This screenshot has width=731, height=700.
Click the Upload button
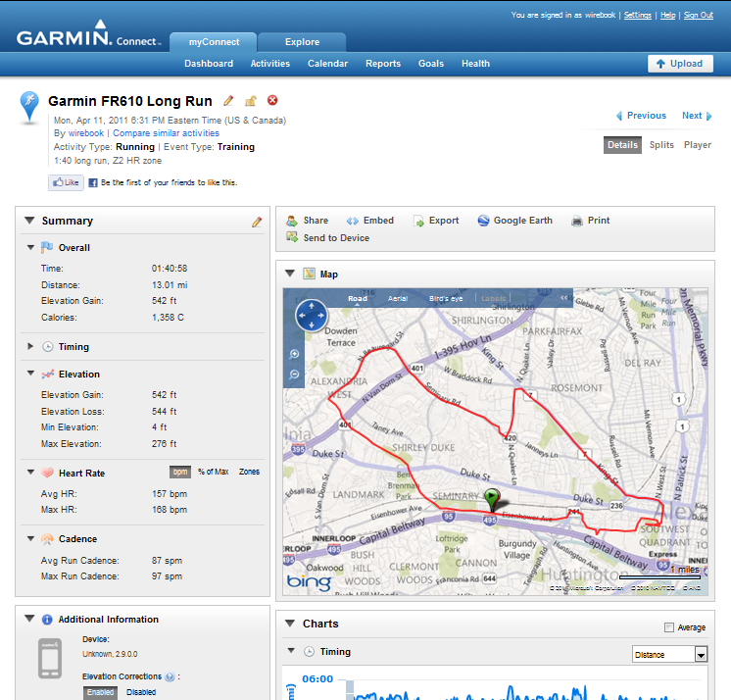(679, 64)
